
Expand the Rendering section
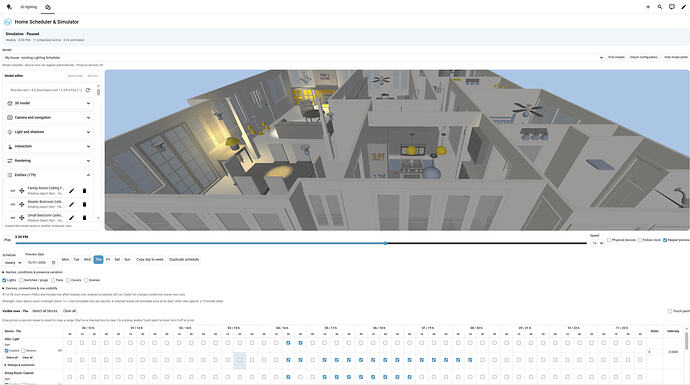[x=88, y=161]
